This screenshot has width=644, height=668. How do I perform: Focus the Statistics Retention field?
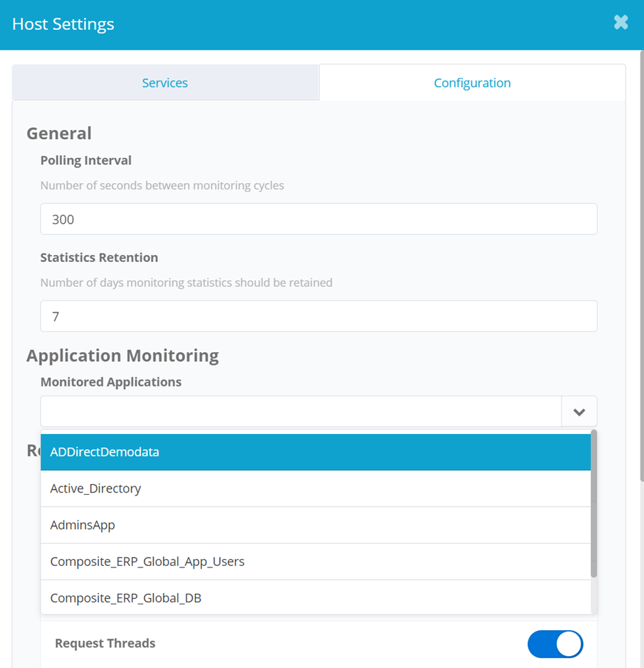pos(319,317)
